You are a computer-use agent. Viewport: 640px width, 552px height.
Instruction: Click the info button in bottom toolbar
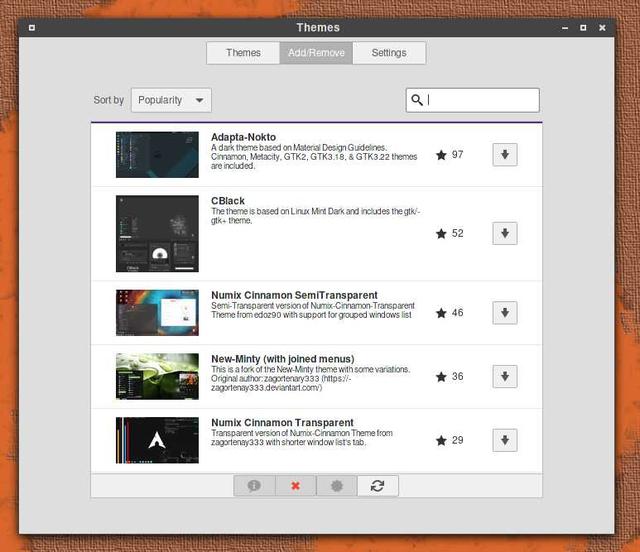(254, 486)
